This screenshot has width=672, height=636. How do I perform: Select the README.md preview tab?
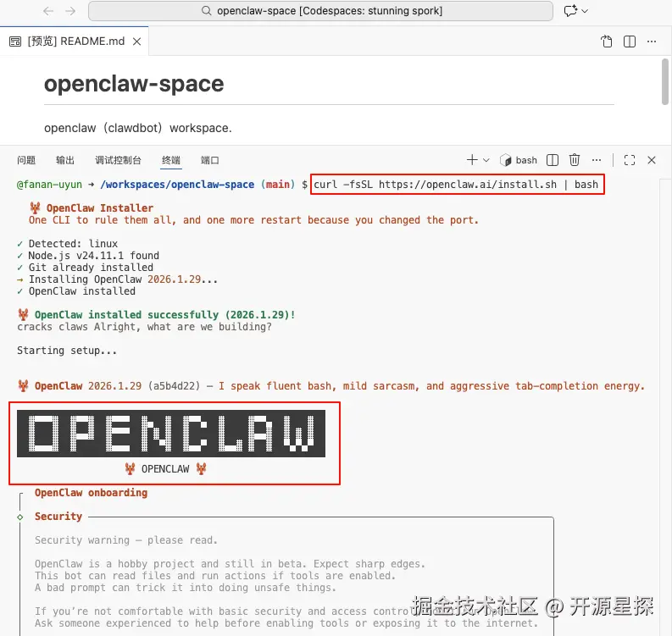click(x=75, y=41)
